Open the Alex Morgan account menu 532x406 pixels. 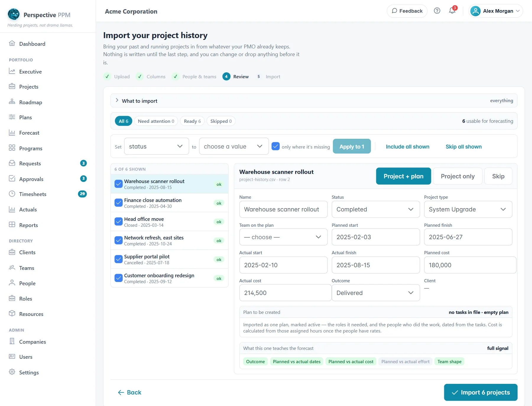496,11
